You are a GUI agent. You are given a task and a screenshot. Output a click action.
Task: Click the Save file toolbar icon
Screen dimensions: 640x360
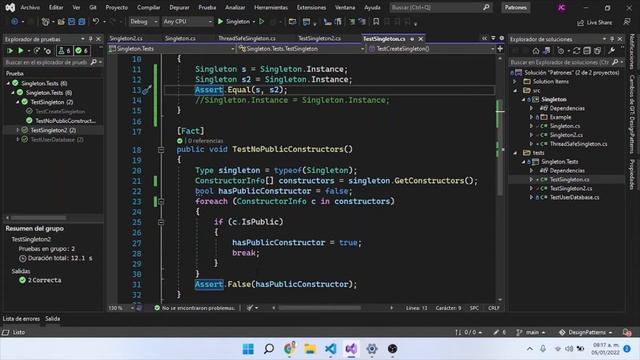(x=71, y=22)
